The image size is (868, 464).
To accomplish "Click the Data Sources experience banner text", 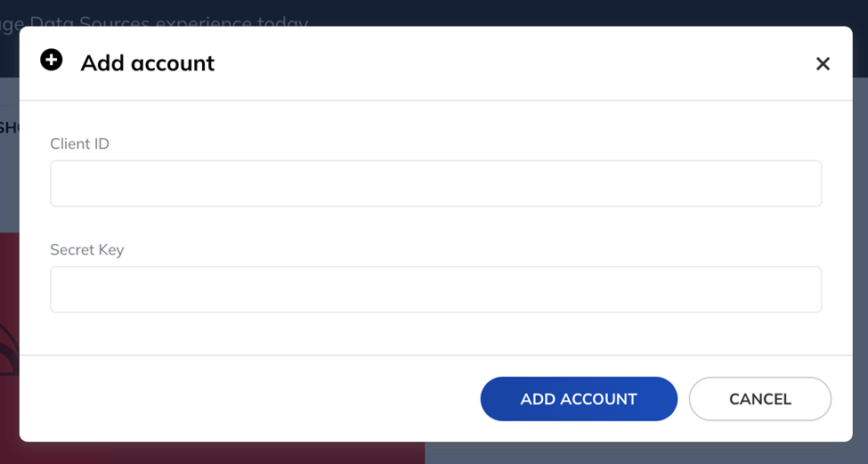I will (x=154, y=21).
